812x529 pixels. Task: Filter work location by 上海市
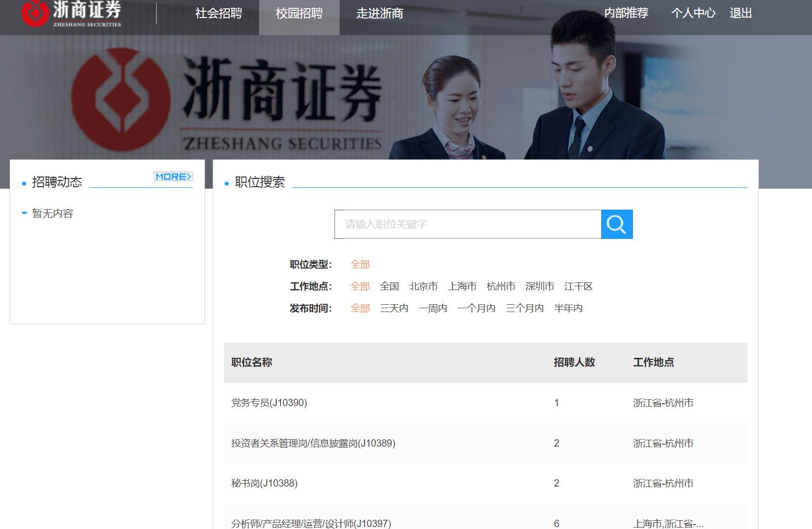tap(462, 286)
